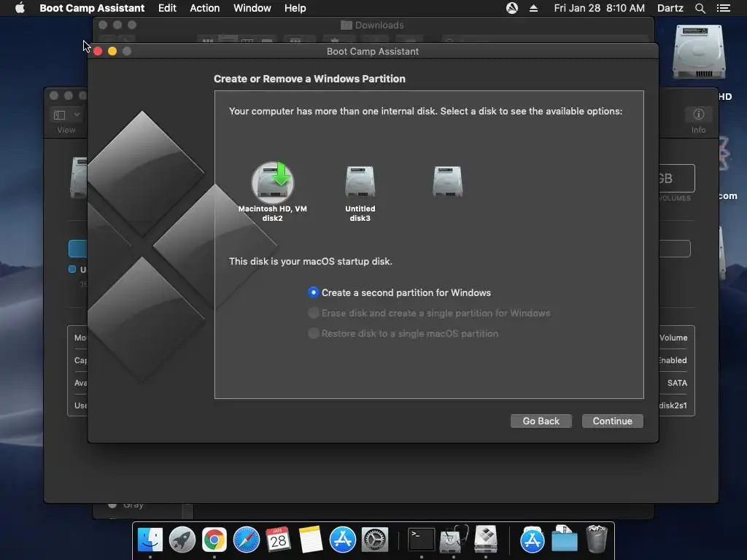Select the Macintosh HD, VM disk2 icon
Viewport: 747px width, 560px height.
coord(273,182)
